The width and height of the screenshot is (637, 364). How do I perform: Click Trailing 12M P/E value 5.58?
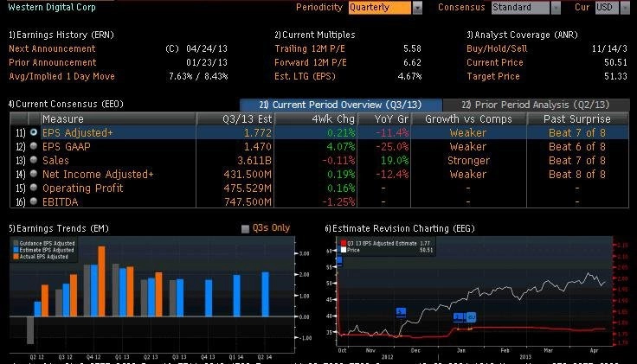coord(412,48)
